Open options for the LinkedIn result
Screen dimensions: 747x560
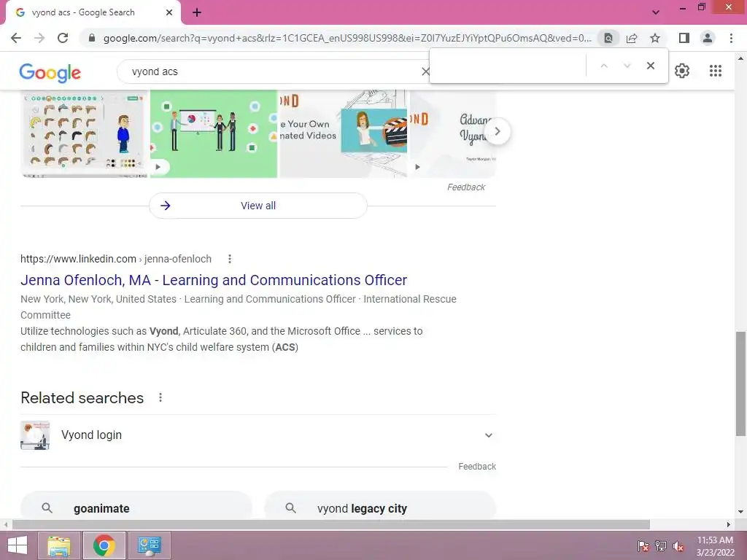pos(230,259)
